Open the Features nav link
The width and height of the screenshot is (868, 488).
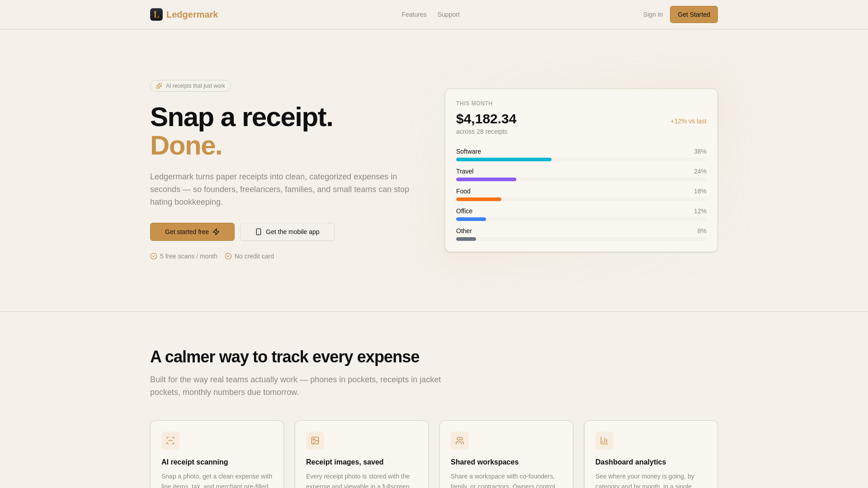tap(414, 14)
